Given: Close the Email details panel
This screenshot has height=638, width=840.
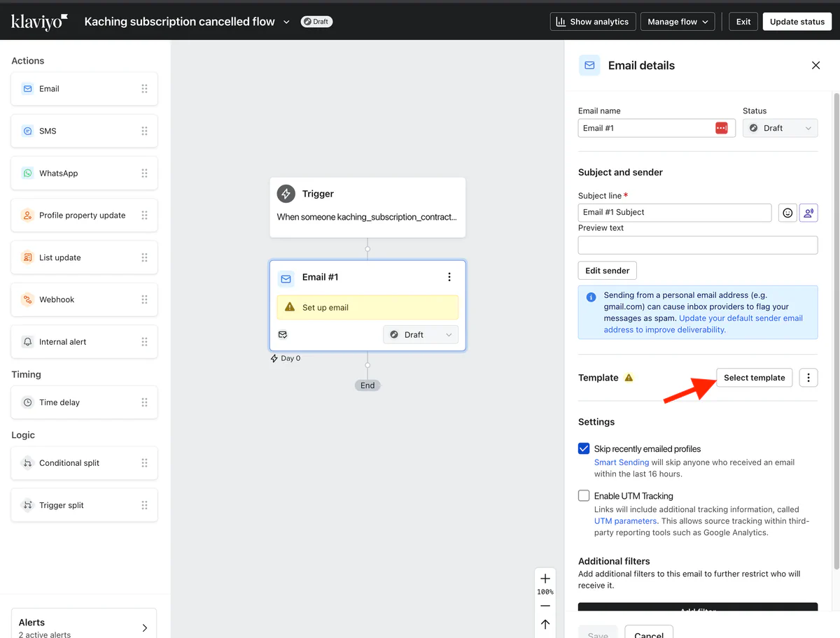Looking at the screenshot, I should pos(815,65).
